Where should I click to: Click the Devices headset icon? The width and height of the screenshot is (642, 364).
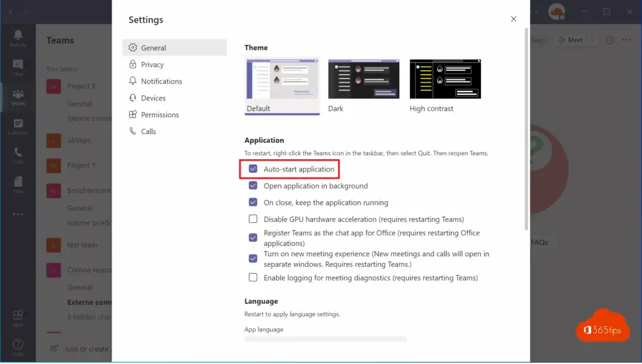[x=133, y=98]
